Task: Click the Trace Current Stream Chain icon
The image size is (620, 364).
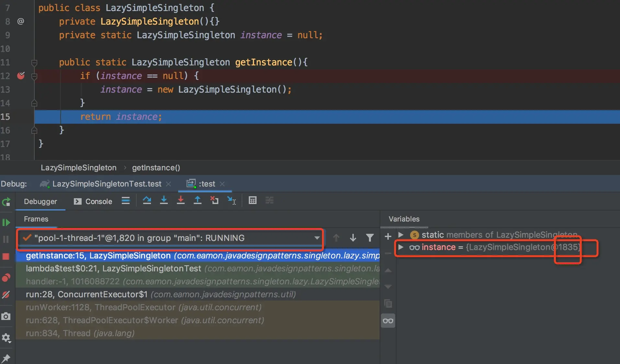Action: click(x=270, y=200)
